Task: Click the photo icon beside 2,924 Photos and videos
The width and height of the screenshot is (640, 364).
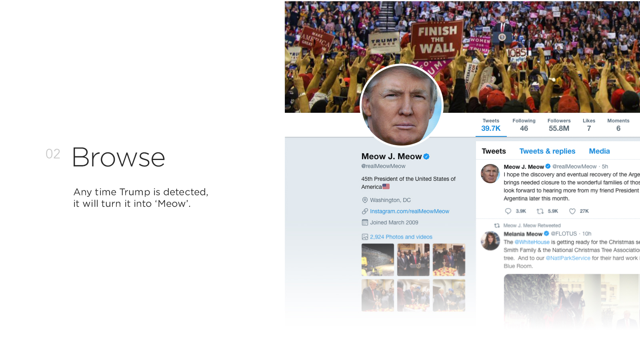Action: 365,237
